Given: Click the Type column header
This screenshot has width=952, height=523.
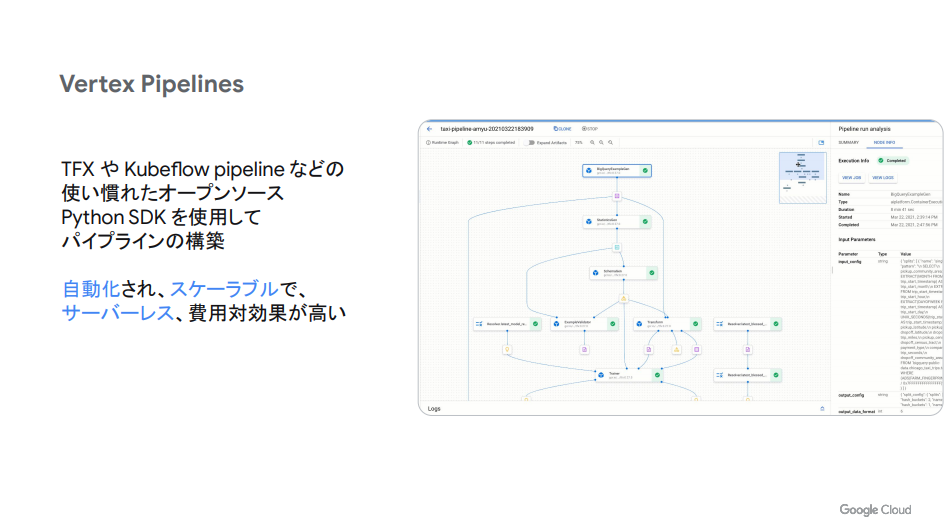Looking at the screenshot, I should coord(882,254).
